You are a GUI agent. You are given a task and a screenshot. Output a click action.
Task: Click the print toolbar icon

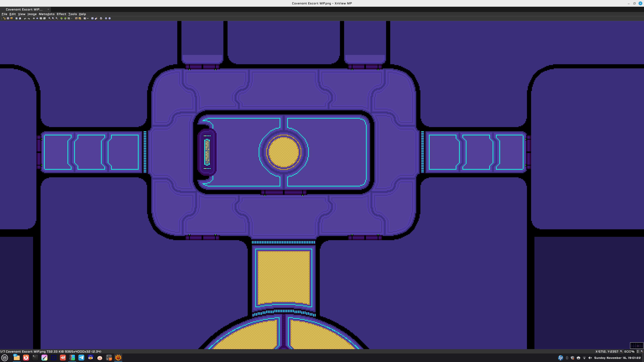[x=101, y=18]
